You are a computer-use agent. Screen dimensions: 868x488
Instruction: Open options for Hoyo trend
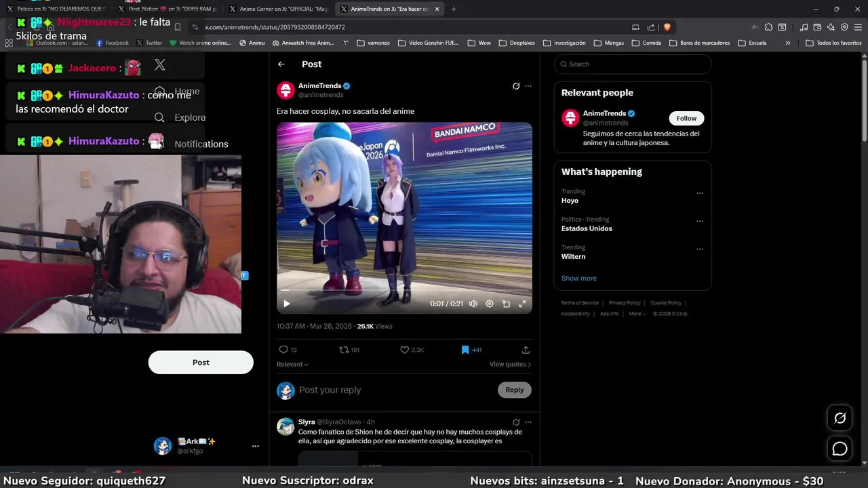[x=700, y=193]
